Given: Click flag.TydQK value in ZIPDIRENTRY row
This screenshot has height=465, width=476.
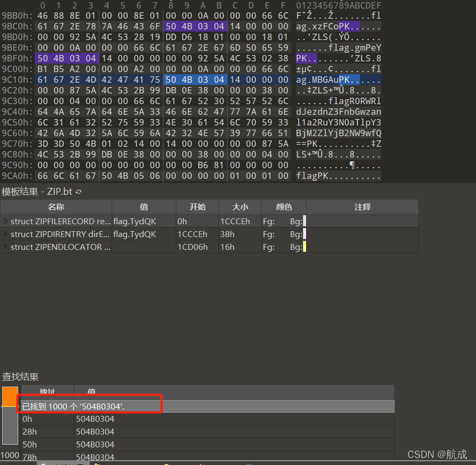Looking at the screenshot, I should [135, 234].
